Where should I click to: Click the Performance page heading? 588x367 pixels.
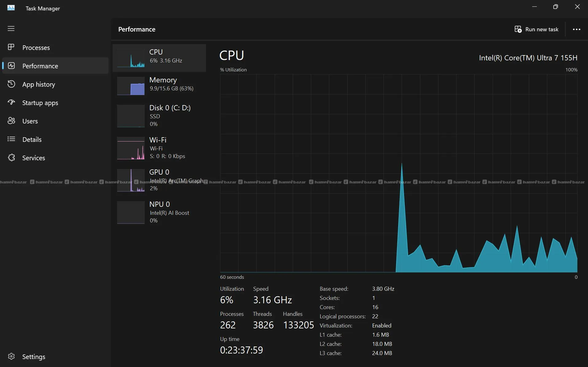coord(137,29)
